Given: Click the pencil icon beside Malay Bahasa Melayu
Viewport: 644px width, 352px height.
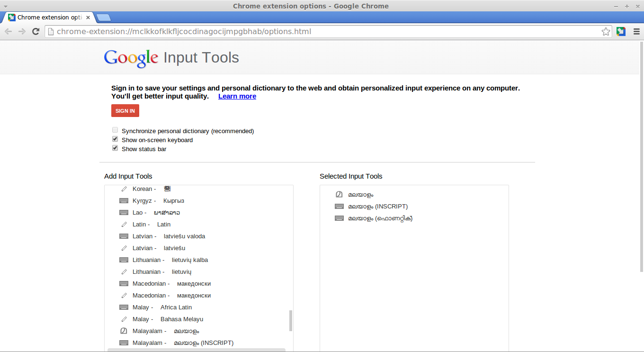Looking at the screenshot, I should pos(124,319).
